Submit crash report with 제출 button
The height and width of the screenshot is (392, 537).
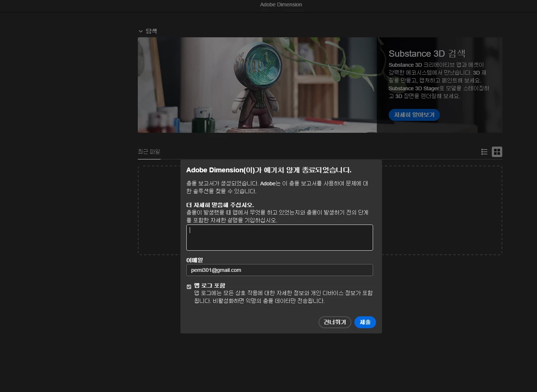point(365,322)
